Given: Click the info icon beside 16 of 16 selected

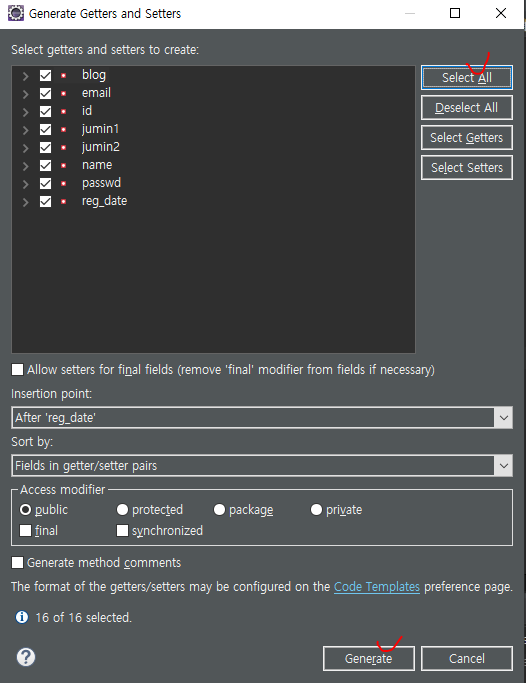Looking at the screenshot, I should pos(22,617).
